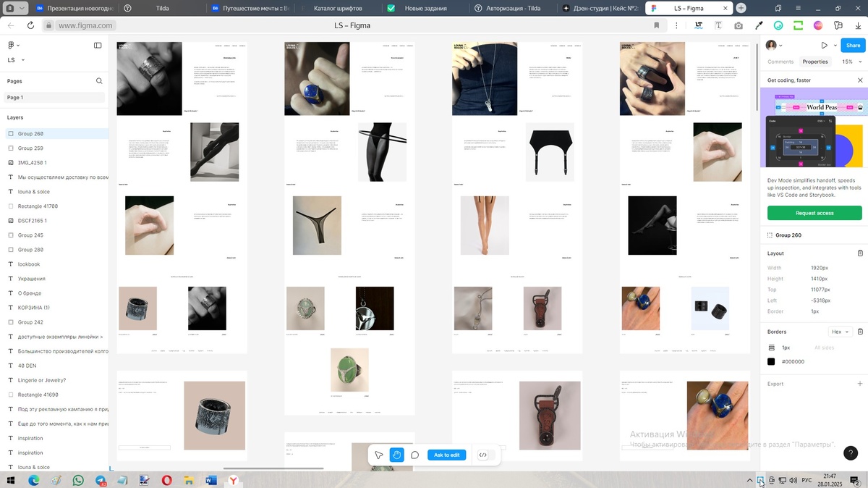868x488 pixels.
Task: Open a new browser tab
Action: coord(741,8)
